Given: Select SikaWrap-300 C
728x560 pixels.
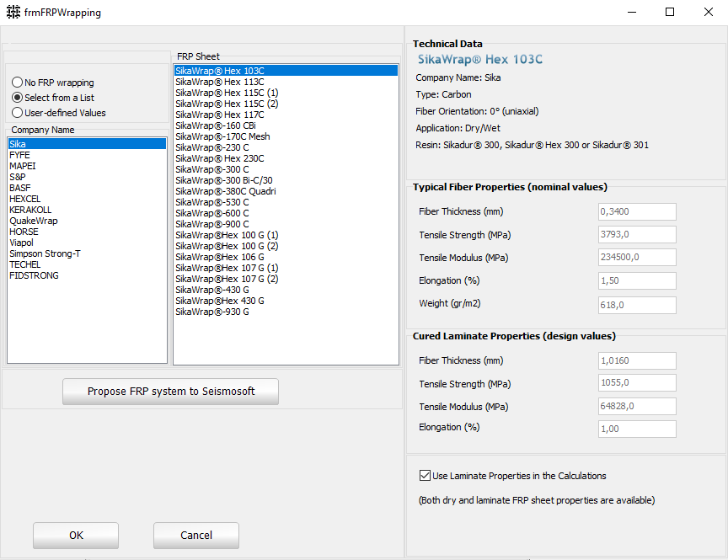Looking at the screenshot, I should click(x=286, y=169).
